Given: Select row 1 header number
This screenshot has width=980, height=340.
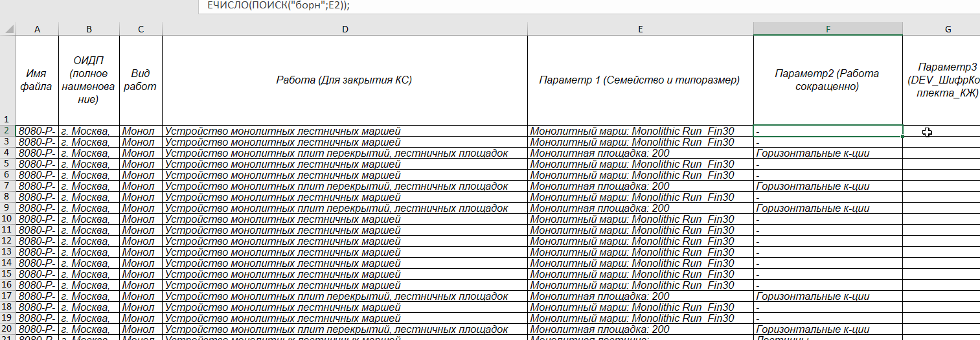Looking at the screenshot, I should tap(8, 80).
